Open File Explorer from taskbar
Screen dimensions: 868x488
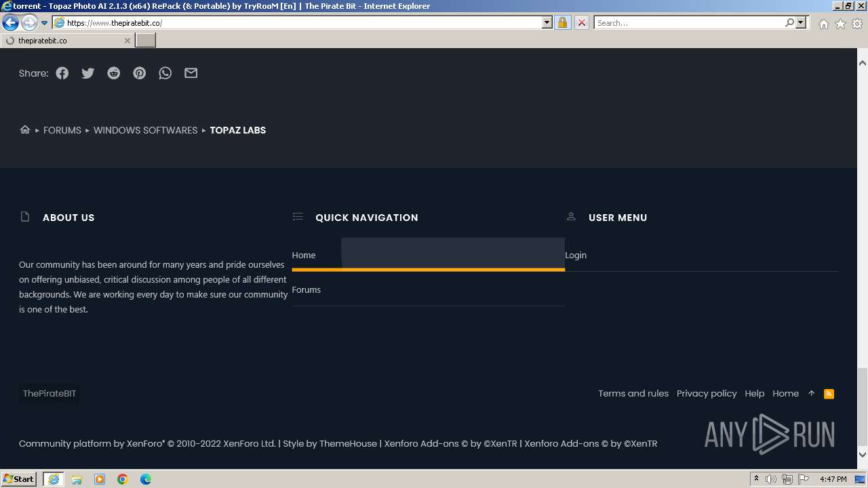(x=77, y=479)
